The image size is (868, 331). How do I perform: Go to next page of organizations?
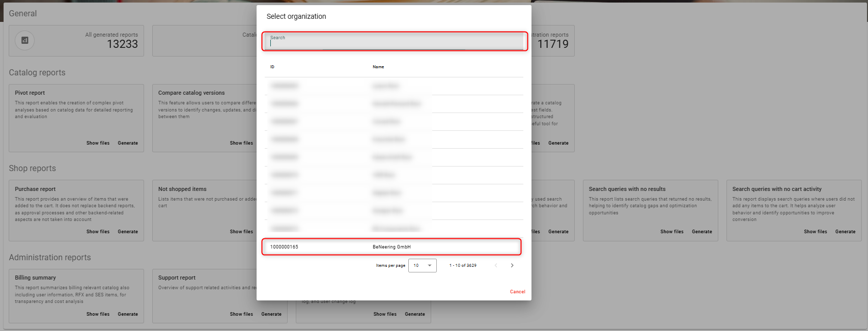tap(512, 265)
